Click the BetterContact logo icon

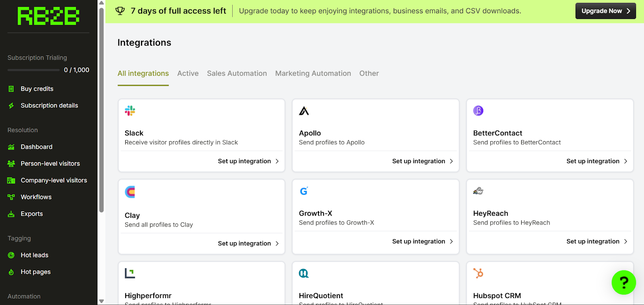pos(478,111)
